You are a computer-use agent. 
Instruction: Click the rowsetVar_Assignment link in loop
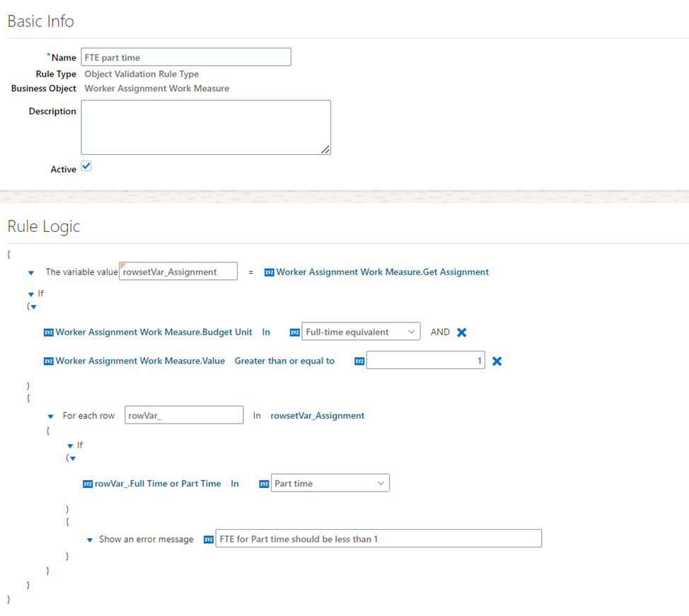[317, 416]
